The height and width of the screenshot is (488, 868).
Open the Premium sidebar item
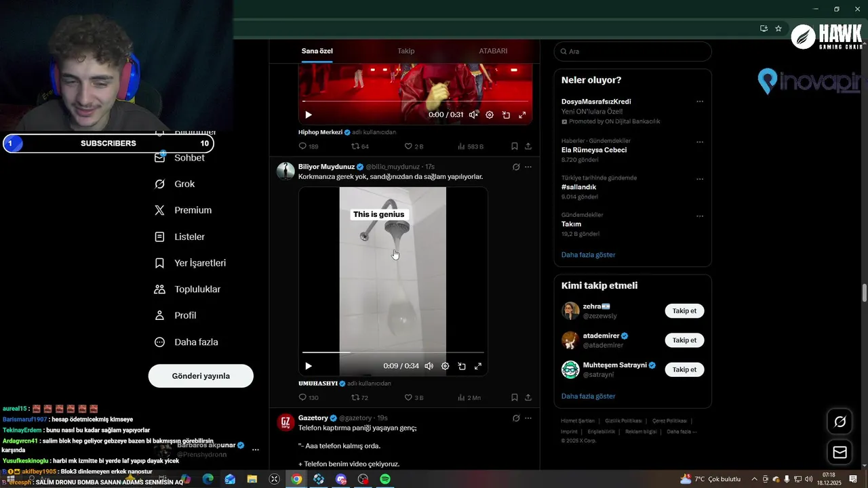click(183, 210)
